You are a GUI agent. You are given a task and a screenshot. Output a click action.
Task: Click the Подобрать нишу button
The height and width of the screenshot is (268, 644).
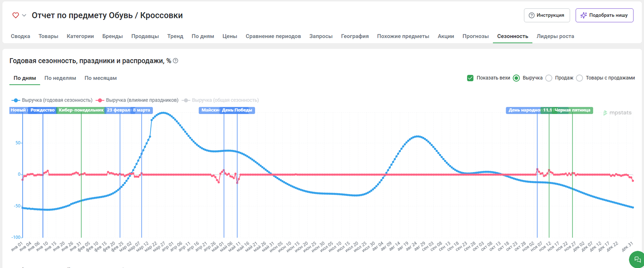[x=604, y=15]
